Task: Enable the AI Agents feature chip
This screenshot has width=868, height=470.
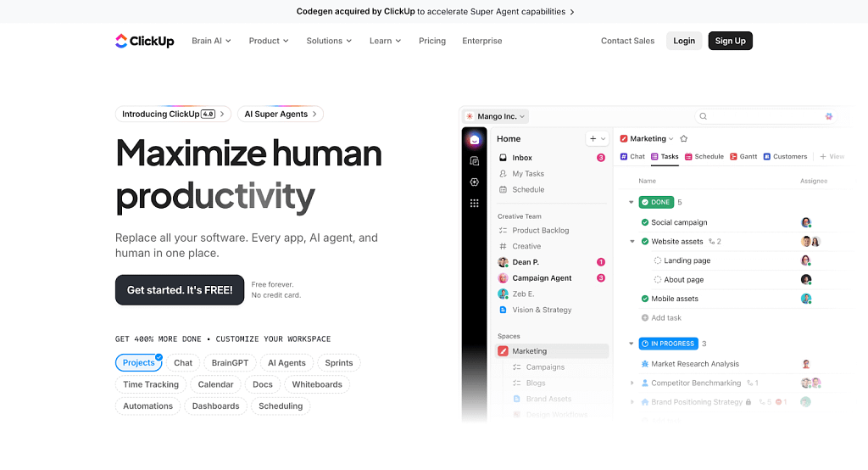Action: coord(287,363)
